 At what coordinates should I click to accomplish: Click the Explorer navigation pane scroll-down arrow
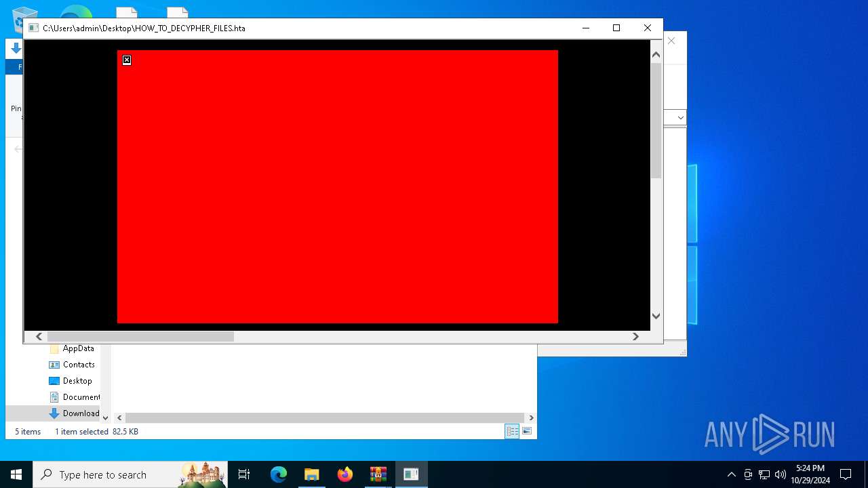point(105,418)
